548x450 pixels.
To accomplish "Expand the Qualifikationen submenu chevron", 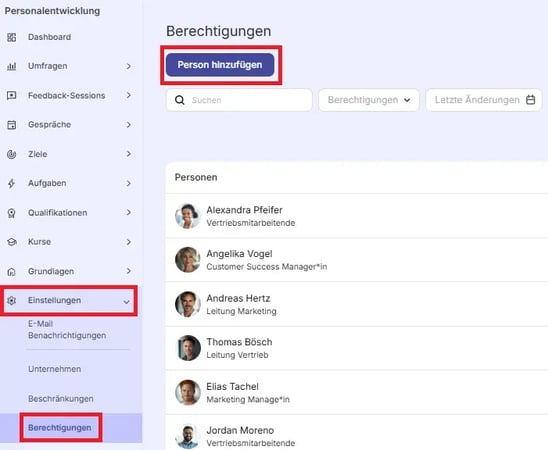I will 129,212.
